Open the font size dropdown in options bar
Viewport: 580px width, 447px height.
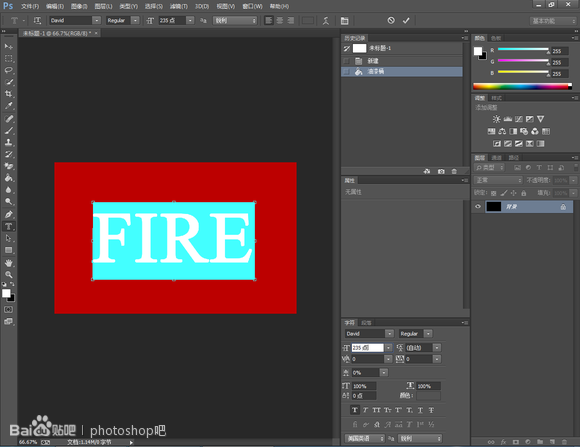point(190,20)
